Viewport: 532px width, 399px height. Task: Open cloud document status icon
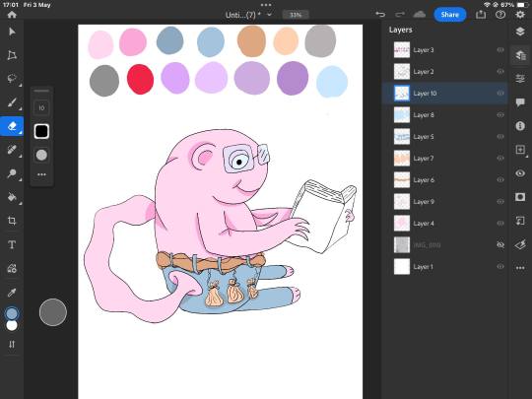coord(420,14)
